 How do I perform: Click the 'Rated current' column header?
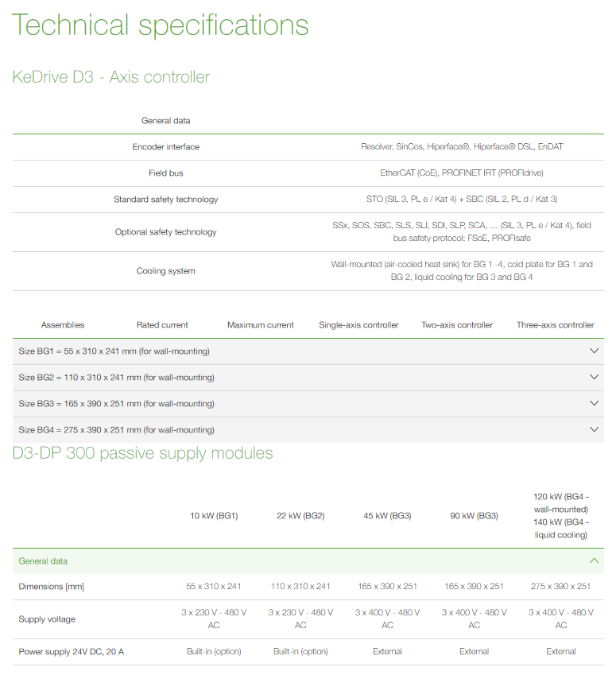(162, 325)
